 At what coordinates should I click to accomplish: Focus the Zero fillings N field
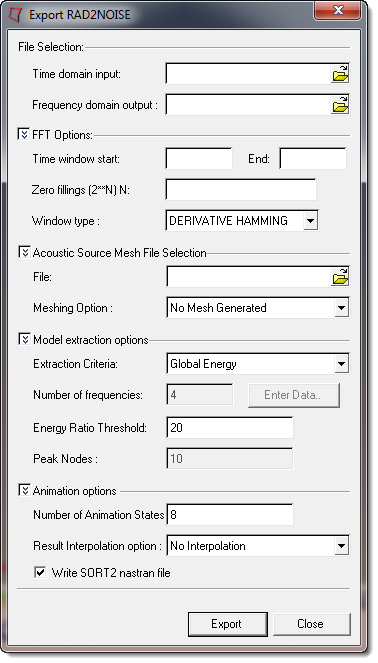[x=241, y=189]
